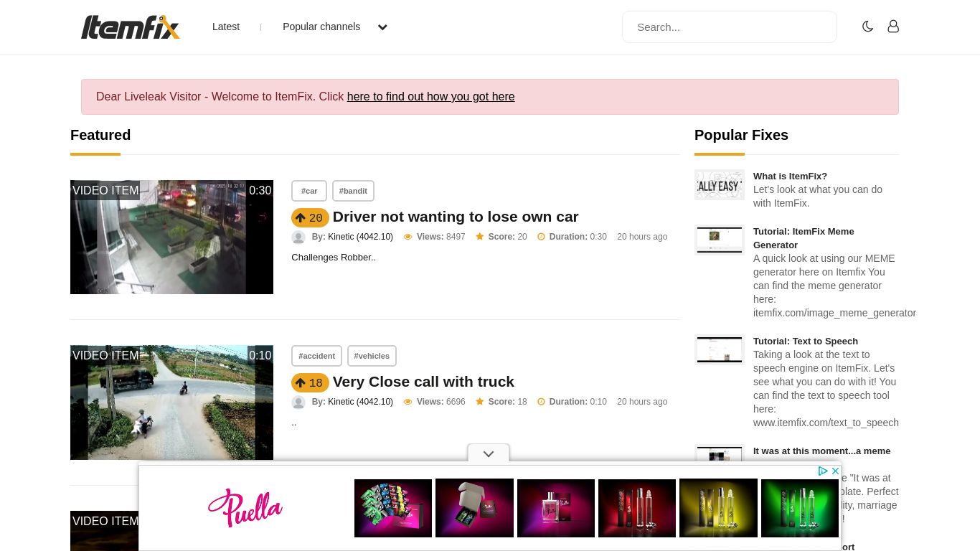Screen dimensions: 980x551
Task: Upvote score badge 18 on truck video
Action: tap(310, 383)
